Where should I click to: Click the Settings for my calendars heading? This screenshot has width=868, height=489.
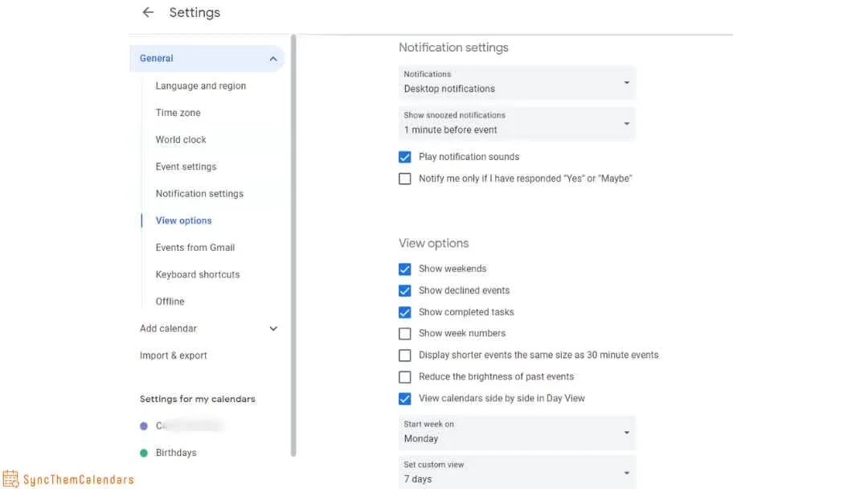(x=197, y=399)
